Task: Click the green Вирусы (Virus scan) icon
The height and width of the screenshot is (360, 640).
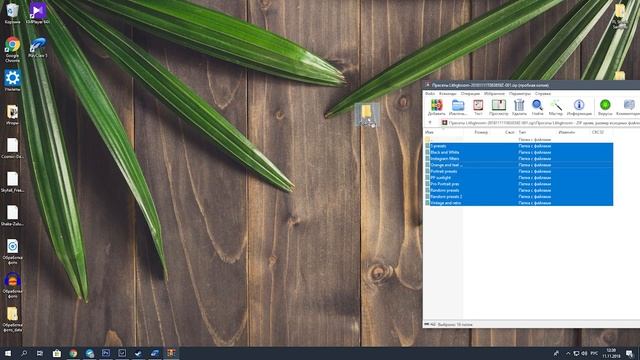Action: [x=605, y=107]
